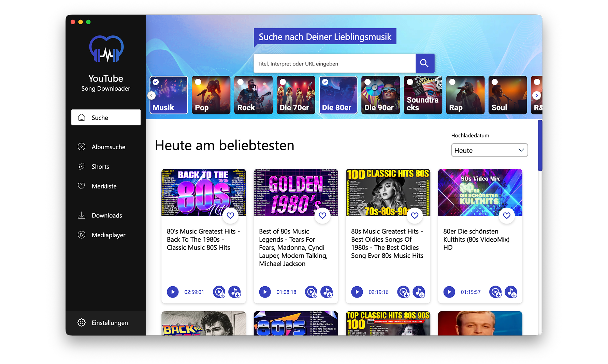608x364 pixels.
Task: Open title 'Best of 80s Music Legends'
Action: click(x=293, y=247)
